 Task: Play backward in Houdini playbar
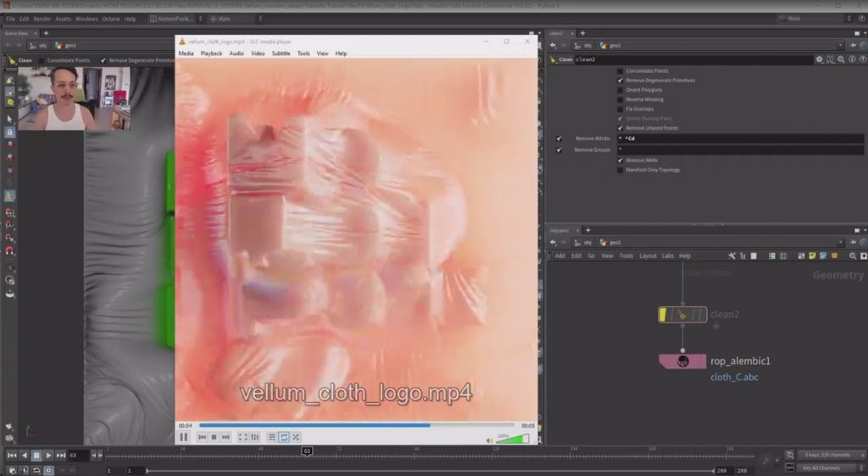pos(24,455)
